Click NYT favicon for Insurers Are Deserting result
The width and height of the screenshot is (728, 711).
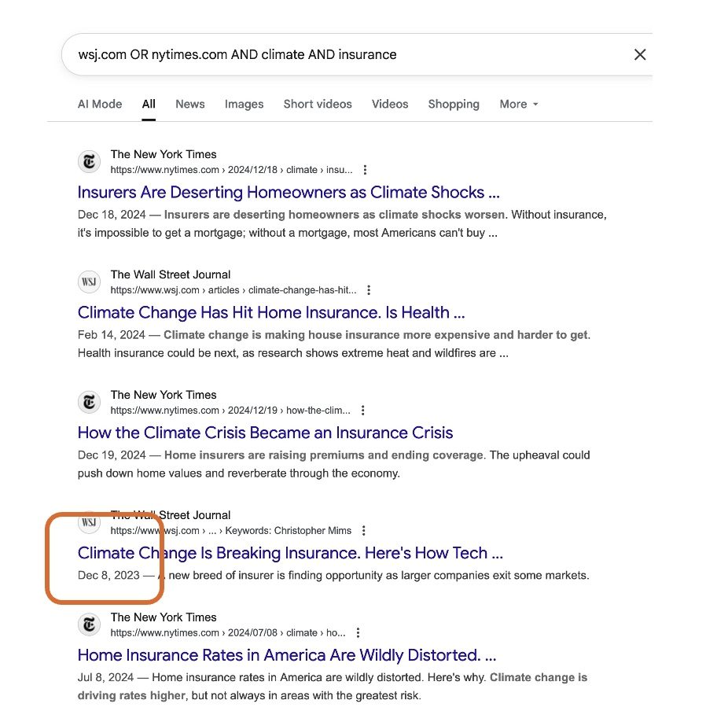tap(89, 161)
